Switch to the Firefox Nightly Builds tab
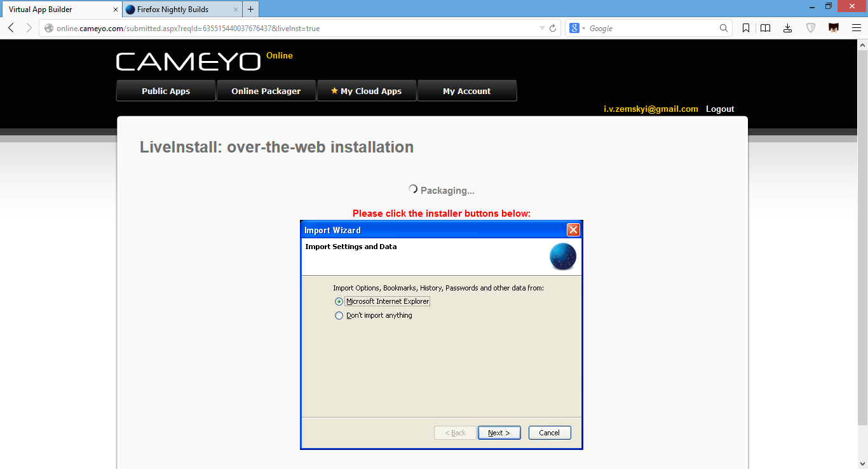This screenshot has height=469, width=868. (182, 10)
